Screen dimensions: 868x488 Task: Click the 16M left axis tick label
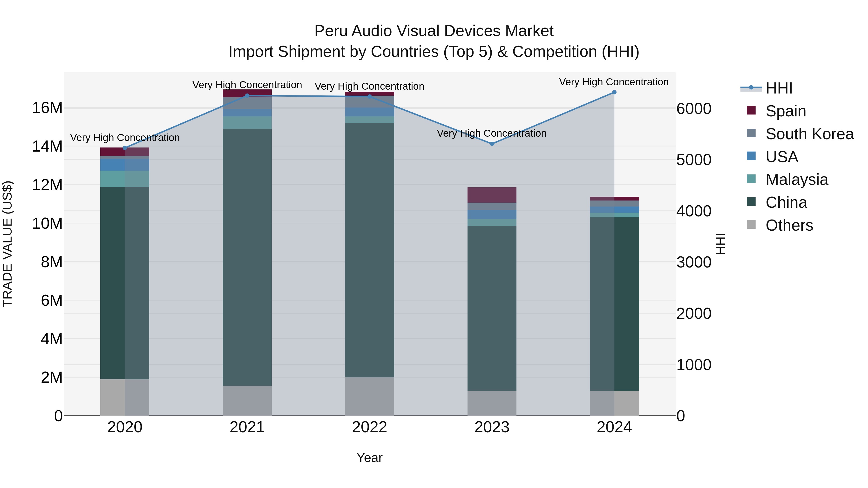[47, 108]
